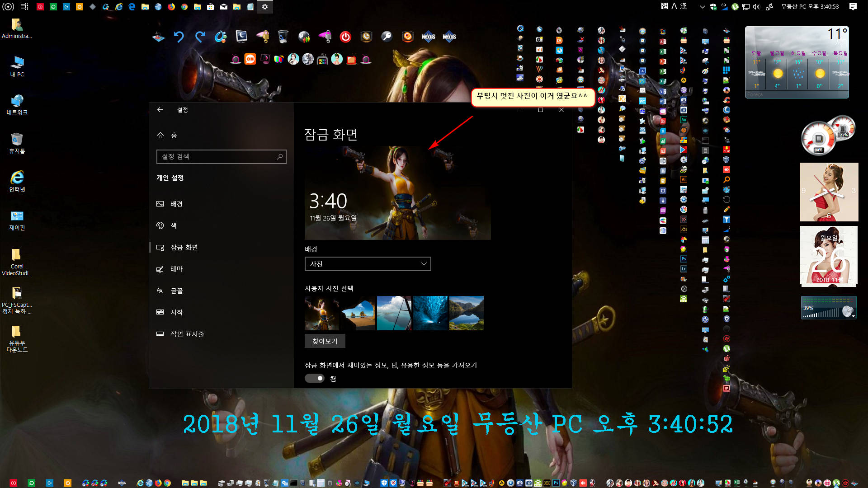Go back using the Settings window's back arrow
The image size is (868, 488).
[x=160, y=110]
